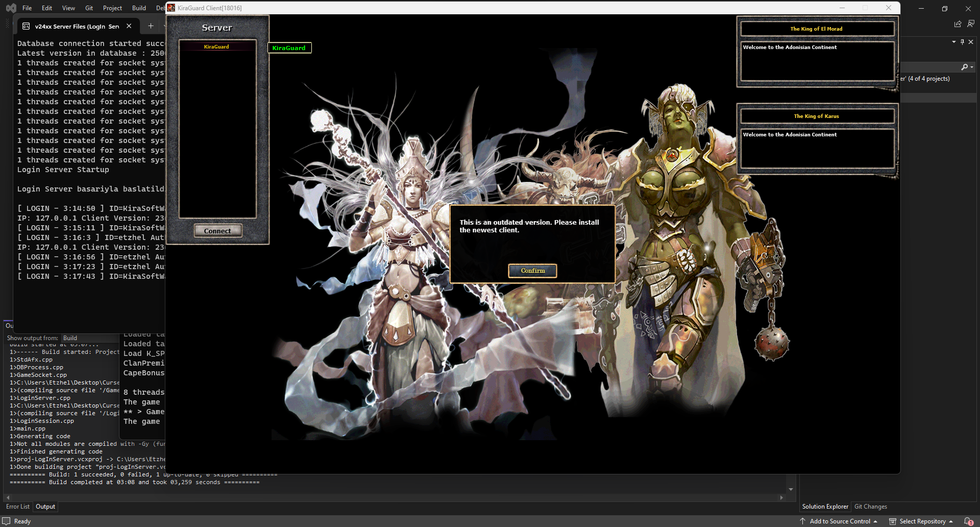Select KiraGuard in the server list
Viewport: 980px width, 527px height.
(216, 46)
